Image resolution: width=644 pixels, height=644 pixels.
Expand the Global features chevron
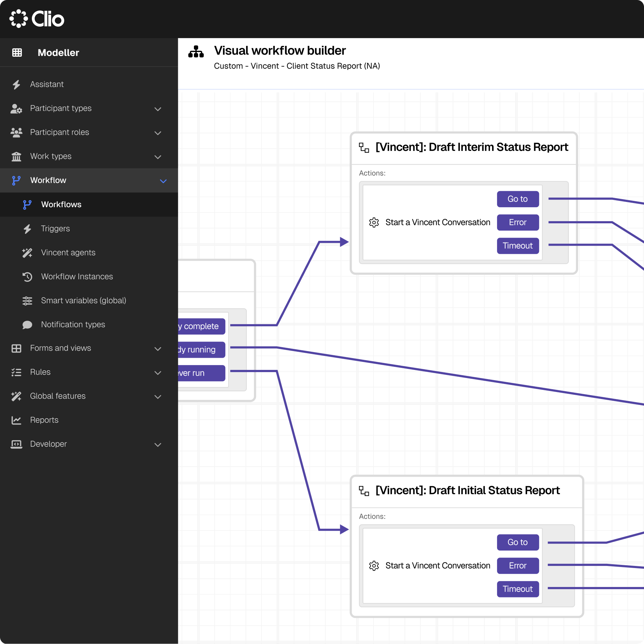coord(158,397)
